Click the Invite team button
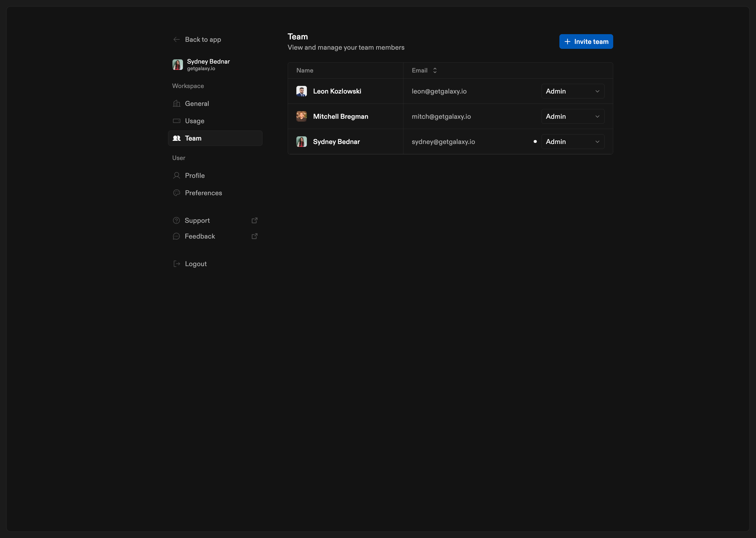756x538 pixels. [586, 42]
